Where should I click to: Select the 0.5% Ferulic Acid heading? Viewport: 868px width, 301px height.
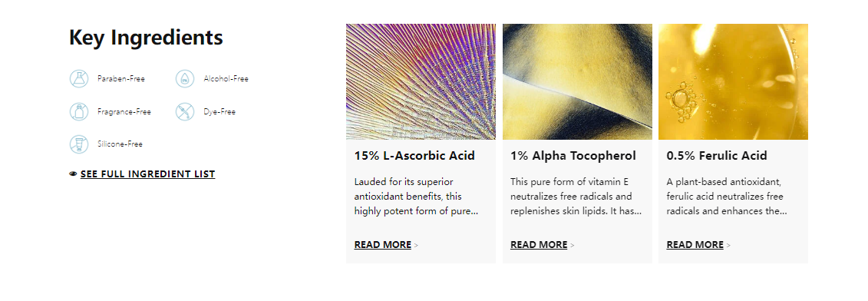[x=716, y=156]
